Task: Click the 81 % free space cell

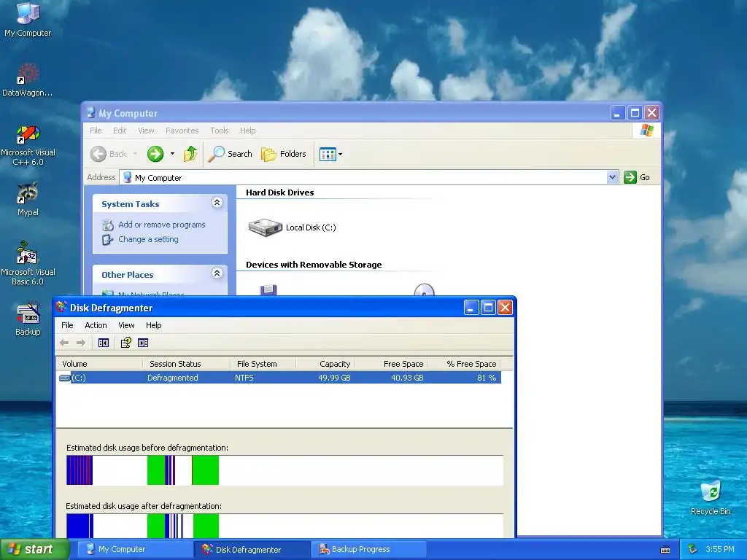Action: [x=487, y=378]
